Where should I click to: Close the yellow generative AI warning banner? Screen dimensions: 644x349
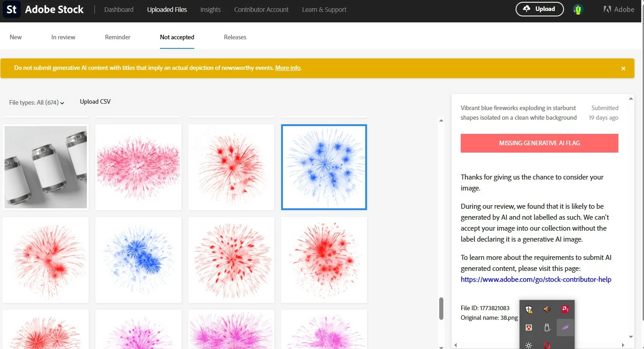pos(623,69)
